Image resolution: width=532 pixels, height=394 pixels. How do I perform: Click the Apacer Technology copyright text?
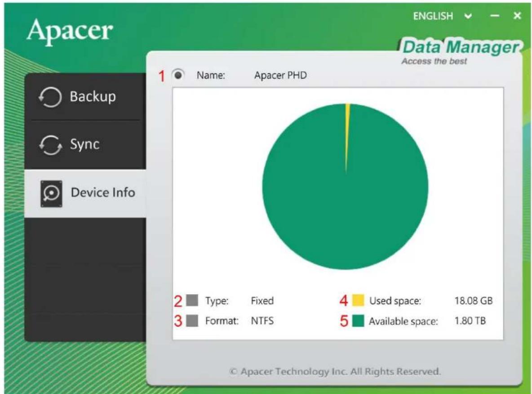(x=335, y=371)
